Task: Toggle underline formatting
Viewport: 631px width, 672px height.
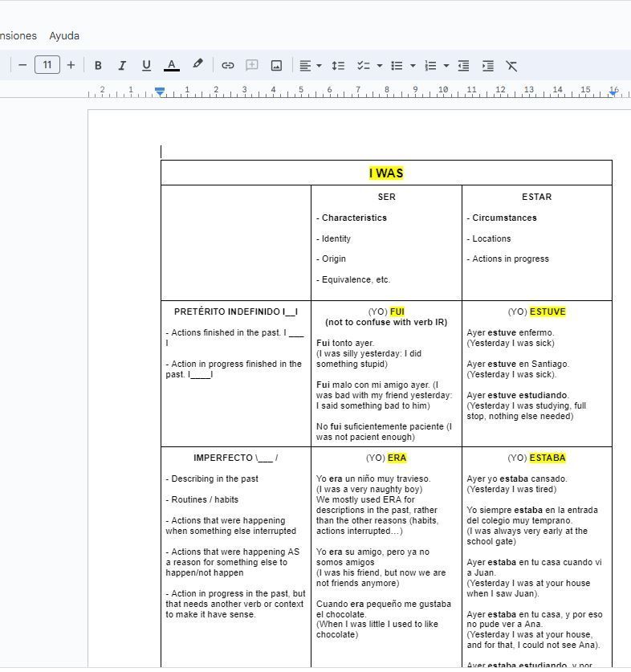Action: click(x=146, y=65)
